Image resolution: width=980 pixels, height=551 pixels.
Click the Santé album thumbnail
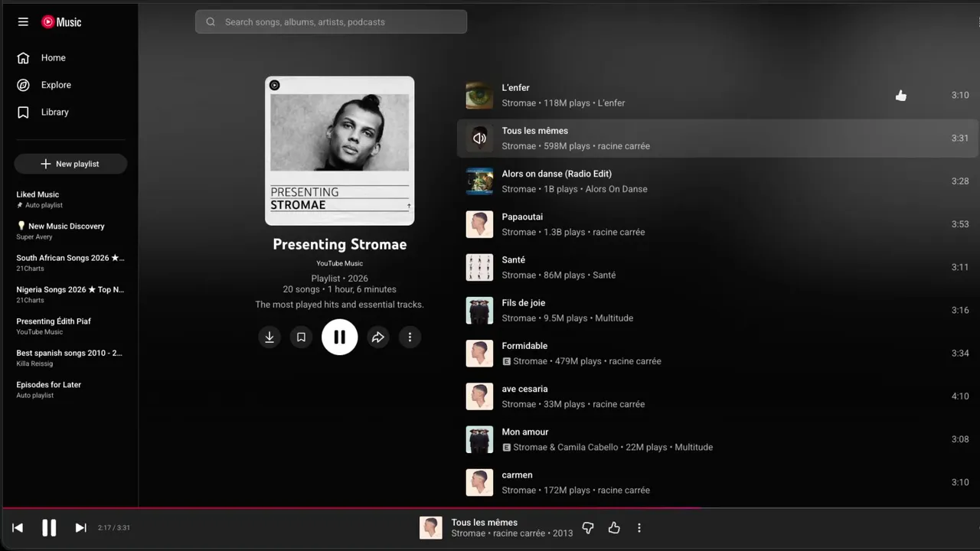click(x=479, y=267)
